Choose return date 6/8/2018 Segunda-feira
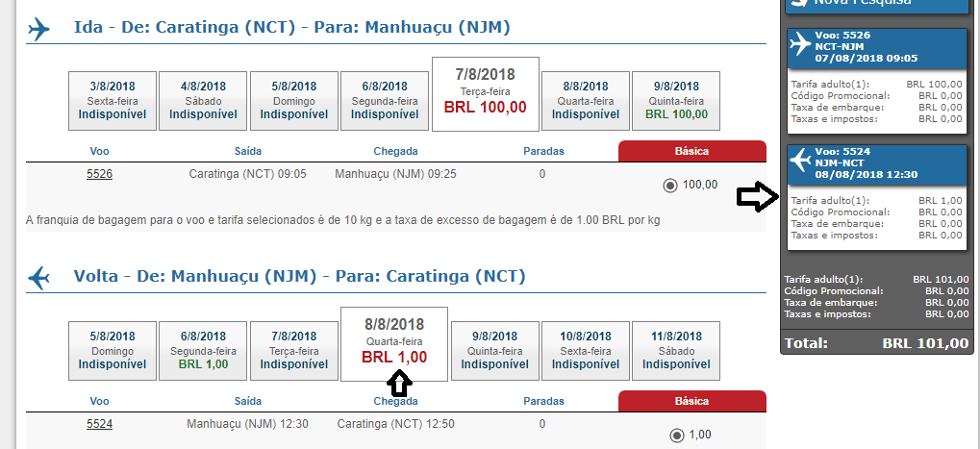The height and width of the screenshot is (449, 980). click(x=203, y=351)
